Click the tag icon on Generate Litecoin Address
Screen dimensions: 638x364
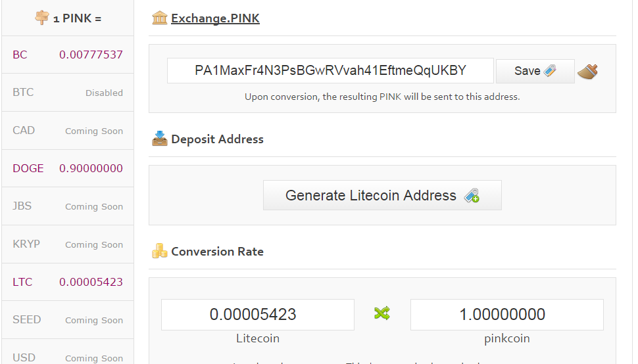coord(472,195)
